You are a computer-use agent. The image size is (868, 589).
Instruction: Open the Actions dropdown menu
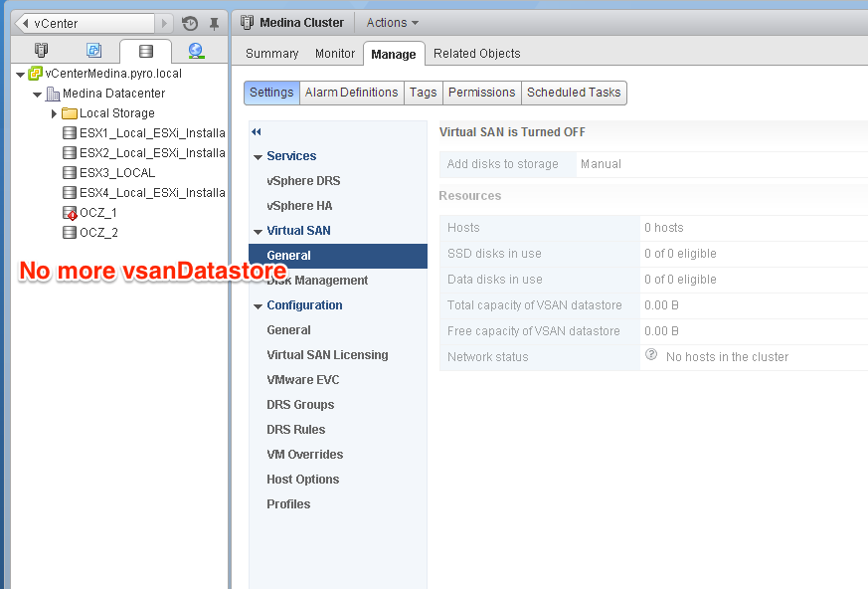click(392, 22)
